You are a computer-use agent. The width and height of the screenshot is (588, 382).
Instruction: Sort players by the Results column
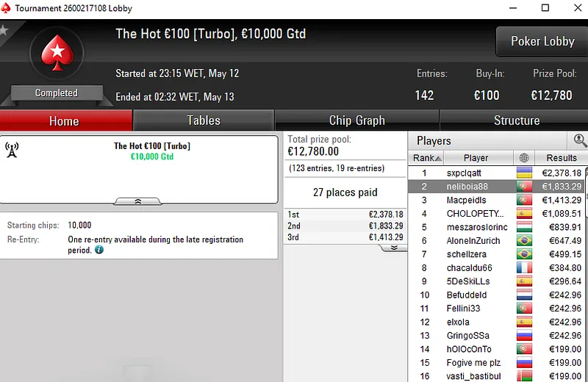coord(561,158)
